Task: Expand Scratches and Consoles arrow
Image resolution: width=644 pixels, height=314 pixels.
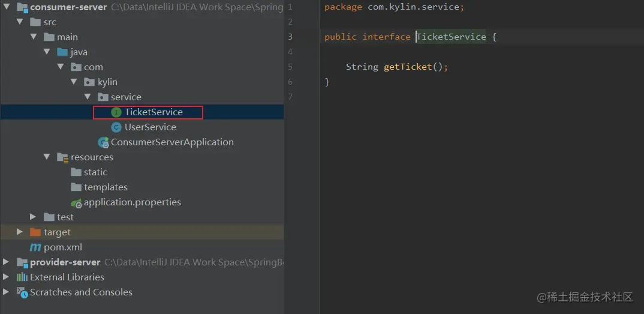Action: point(6,292)
